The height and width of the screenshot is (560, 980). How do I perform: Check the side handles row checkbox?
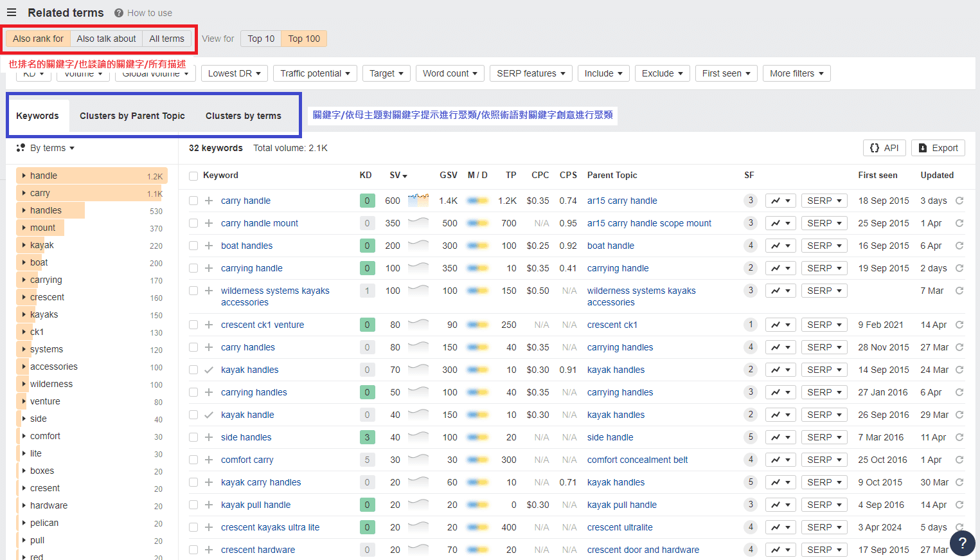193,437
